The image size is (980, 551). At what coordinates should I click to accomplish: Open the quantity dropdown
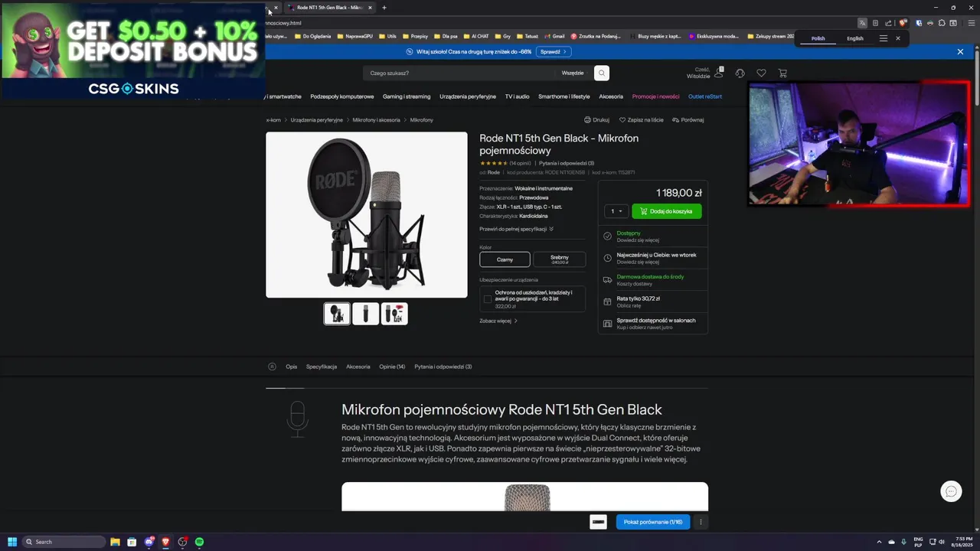coord(616,211)
